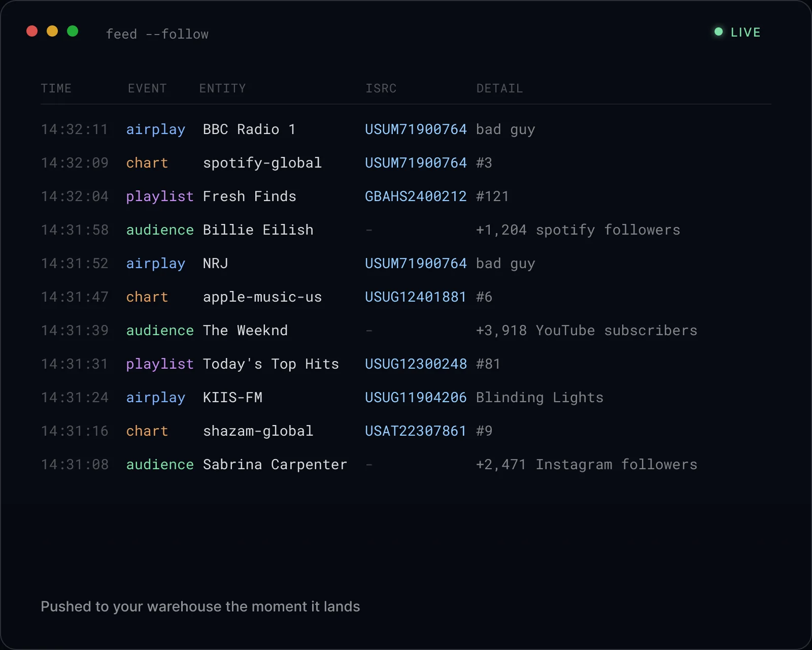The height and width of the screenshot is (650, 812).
Task: Select timestamp 14:31:47
Action: tap(75, 297)
